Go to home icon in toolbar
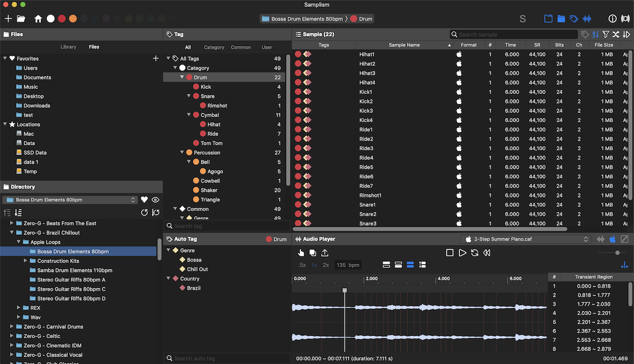This screenshot has width=634, height=364. pos(38,18)
